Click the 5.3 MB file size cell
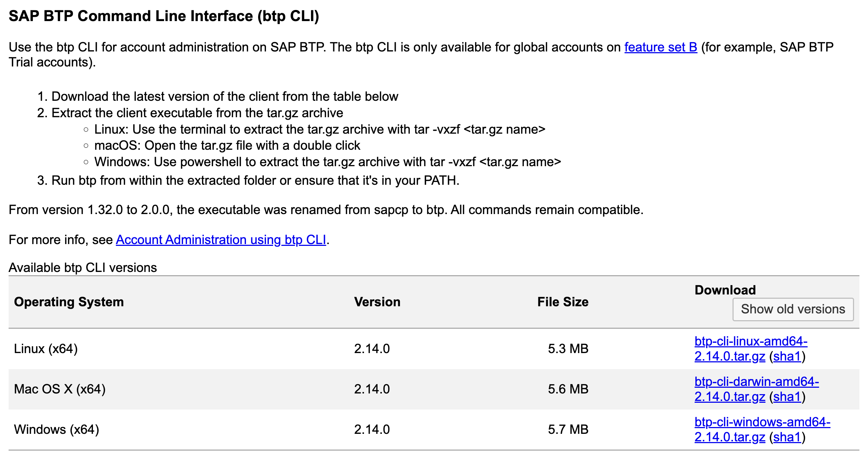868x471 pixels. click(x=568, y=349)
